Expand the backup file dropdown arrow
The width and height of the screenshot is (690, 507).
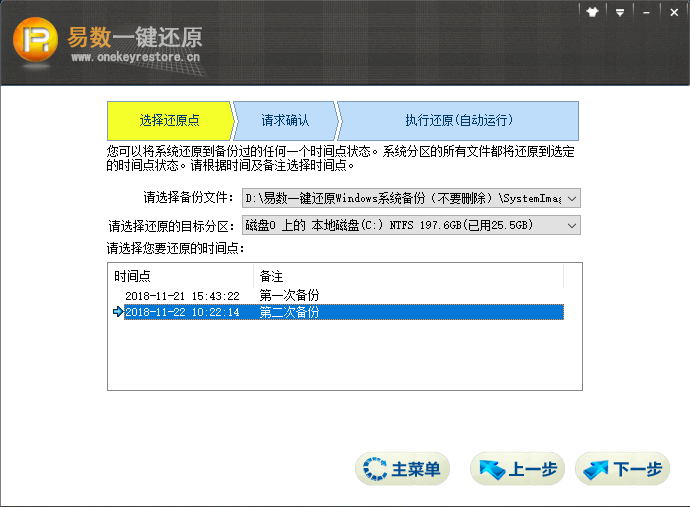[x=572, y=198]
